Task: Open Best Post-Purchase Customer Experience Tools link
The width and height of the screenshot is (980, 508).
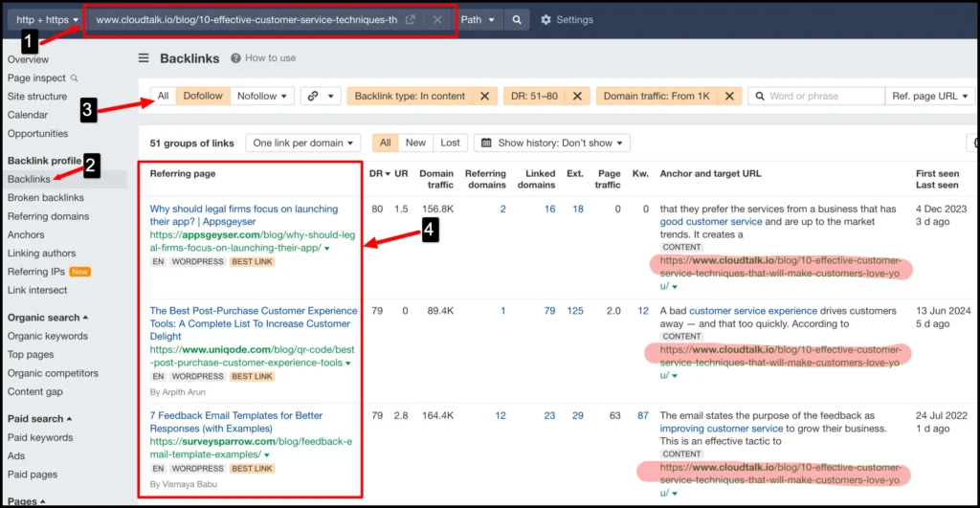Action: pos(253,323)
